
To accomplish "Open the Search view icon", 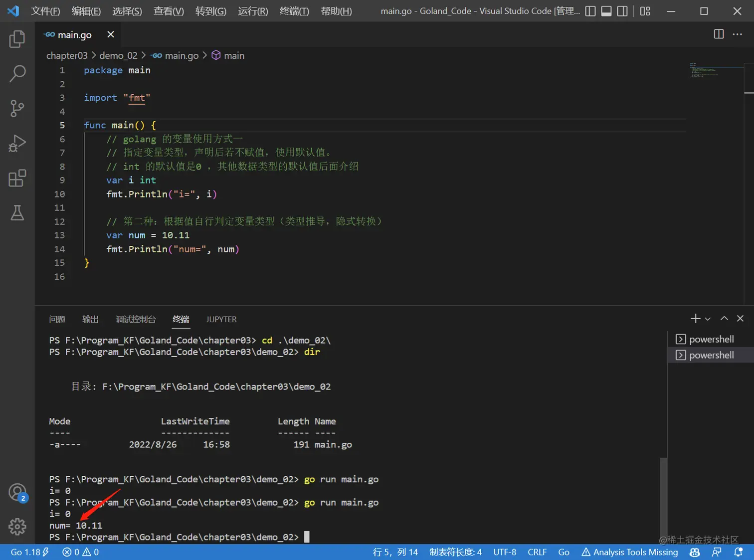I will click(x=17, y=74).
